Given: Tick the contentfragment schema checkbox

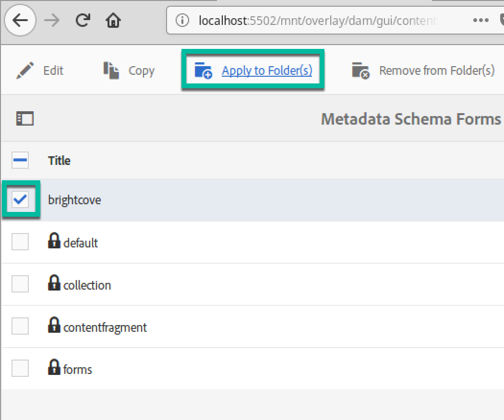Looking at the screenshot, I should tap(20, 327).
